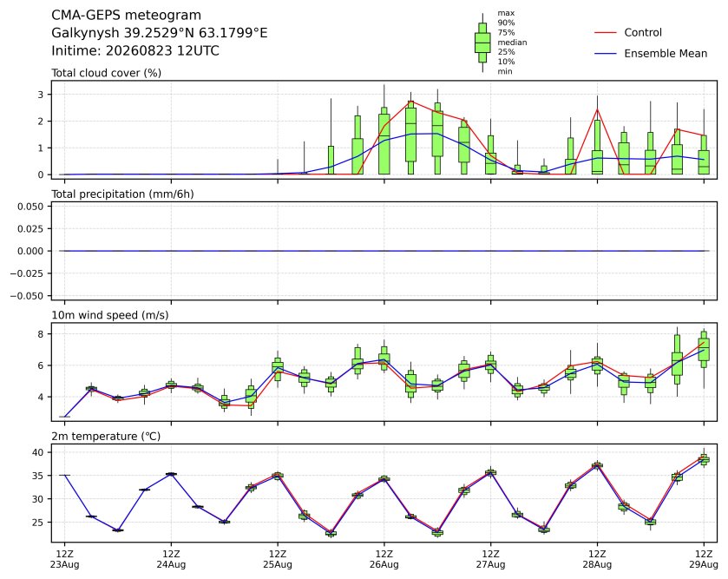Click the 12Z 27Aug axis label

[x=491, y=559]
